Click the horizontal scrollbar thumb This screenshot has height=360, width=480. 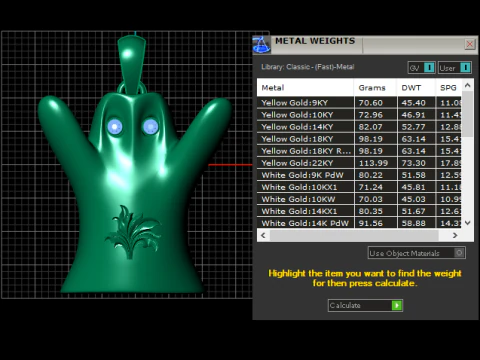coord(354,235)
